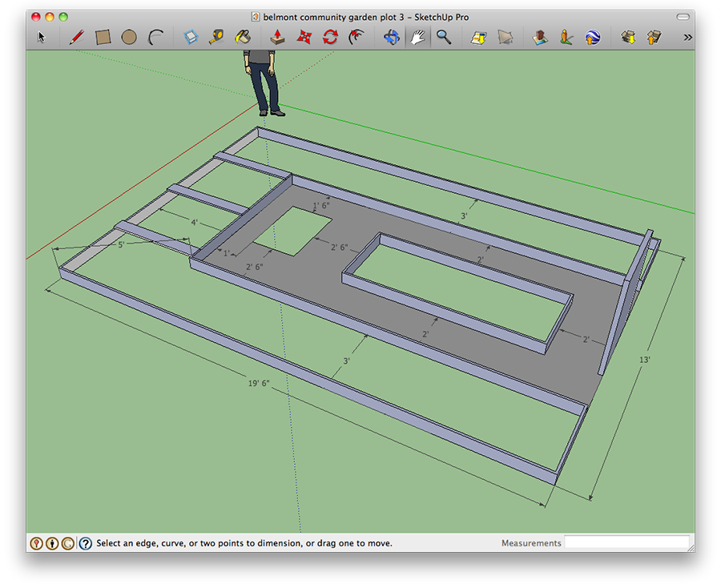This screenshot has height=588, width=721.
Task: Choose the Zoom magnifier tool
Action: click(x=443, y=37)
